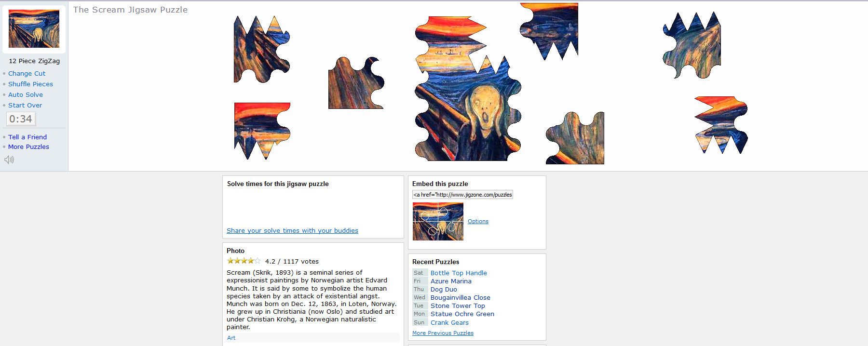Toggle the sound speaker icon
The width and height of the screenshot is (868, 346).
9,160
